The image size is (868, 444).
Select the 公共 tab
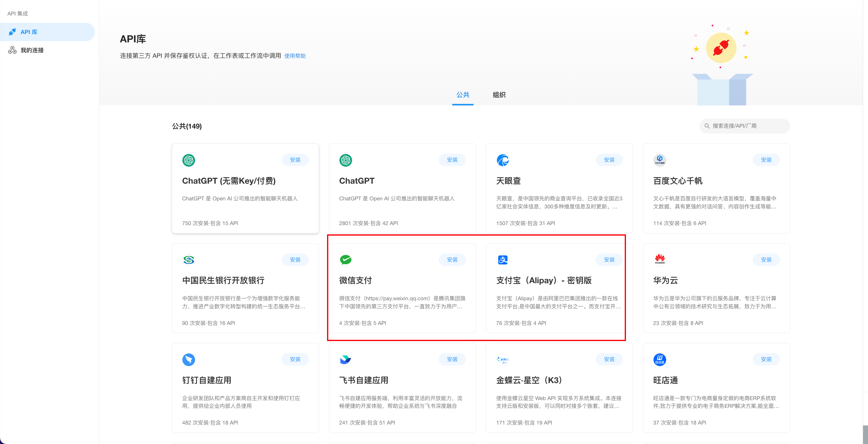tap(463, 95)
